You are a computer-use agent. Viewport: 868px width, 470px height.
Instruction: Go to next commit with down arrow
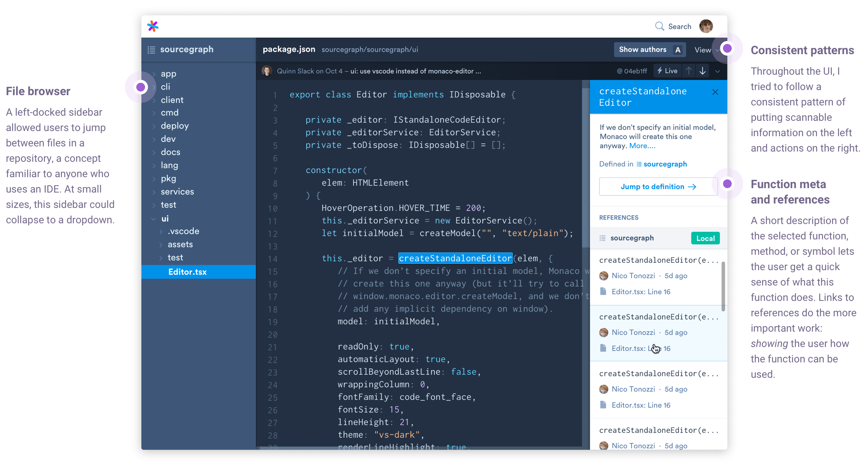coord(702,71)
